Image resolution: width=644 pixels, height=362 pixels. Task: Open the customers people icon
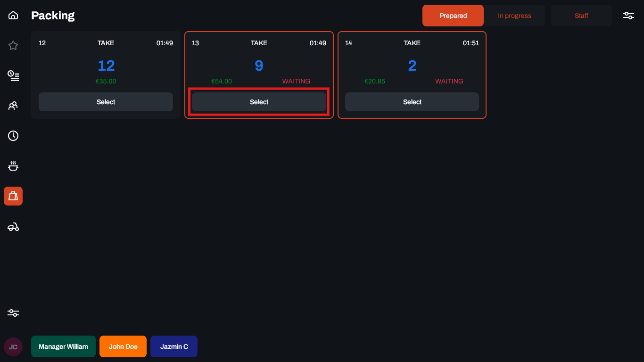coord(13,106)
